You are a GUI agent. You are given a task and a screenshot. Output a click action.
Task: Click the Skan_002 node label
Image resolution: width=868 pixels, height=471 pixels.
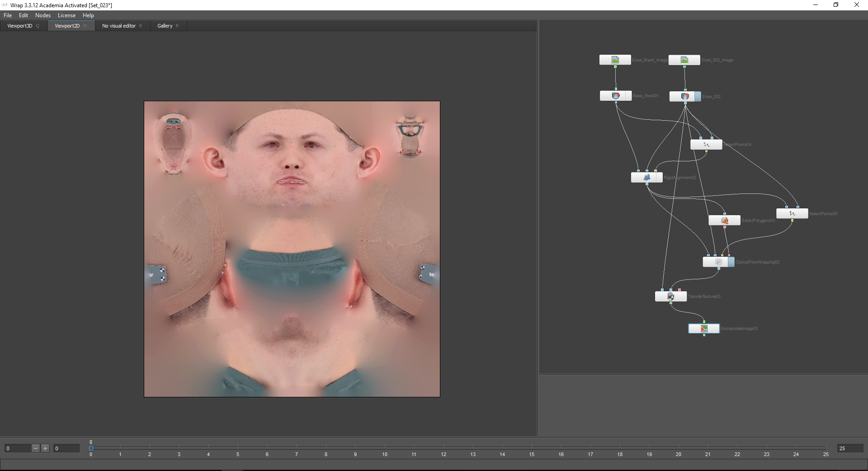[712, 97]
